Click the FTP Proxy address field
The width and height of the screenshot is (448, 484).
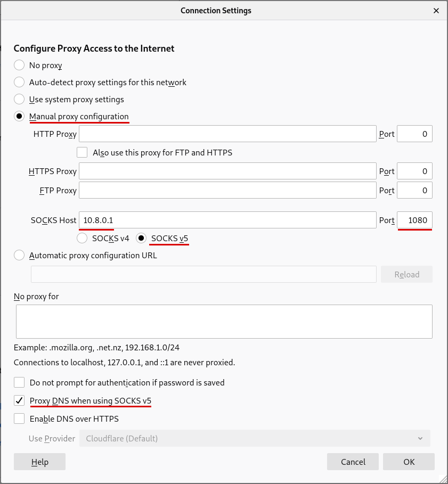coord(227,191)
